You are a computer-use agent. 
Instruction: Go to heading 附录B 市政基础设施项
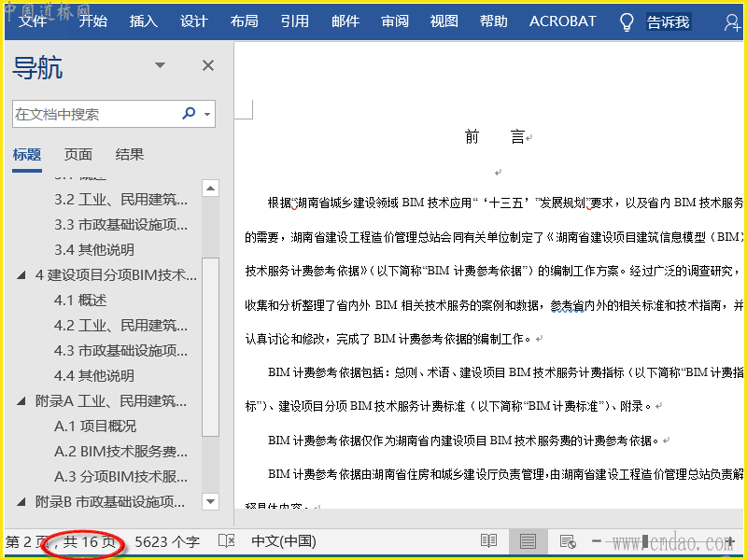point(110,501)
